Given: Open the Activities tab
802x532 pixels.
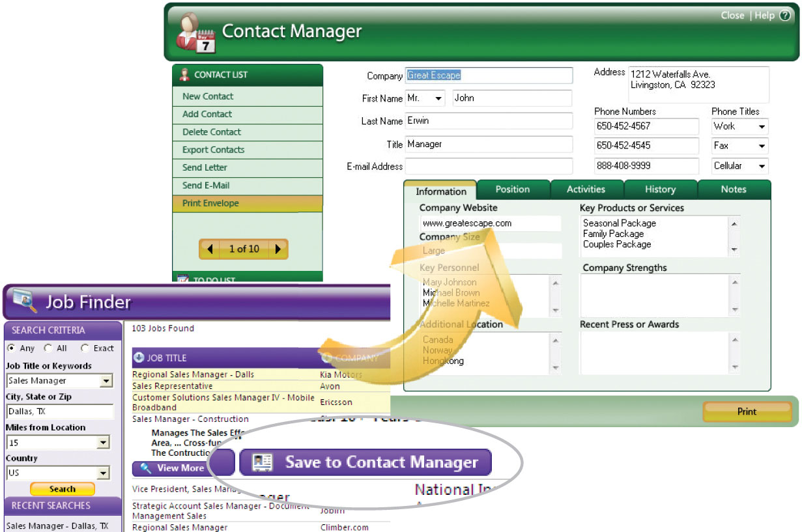Looking at the screenshot, I should pos(586,189).
